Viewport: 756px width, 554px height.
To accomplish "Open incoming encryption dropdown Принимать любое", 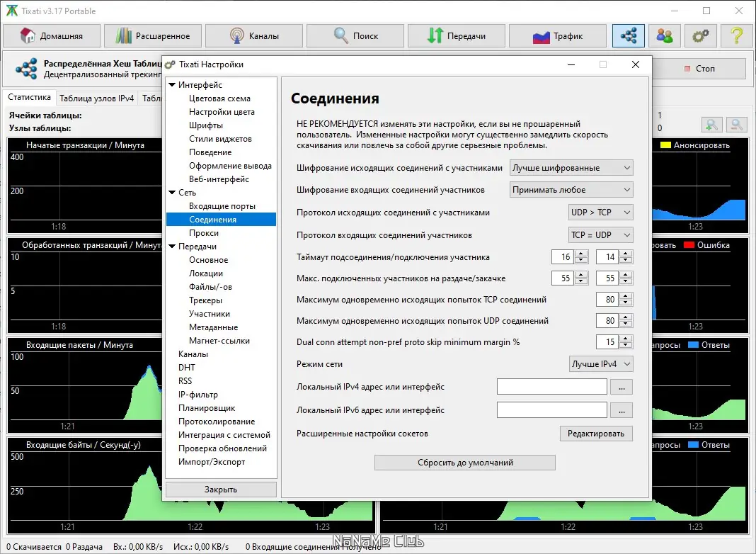I will [x=571, y=190].
